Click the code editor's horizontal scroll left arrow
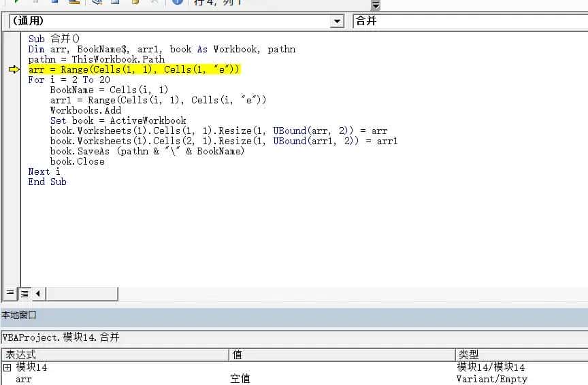 [x=37, y=293]
